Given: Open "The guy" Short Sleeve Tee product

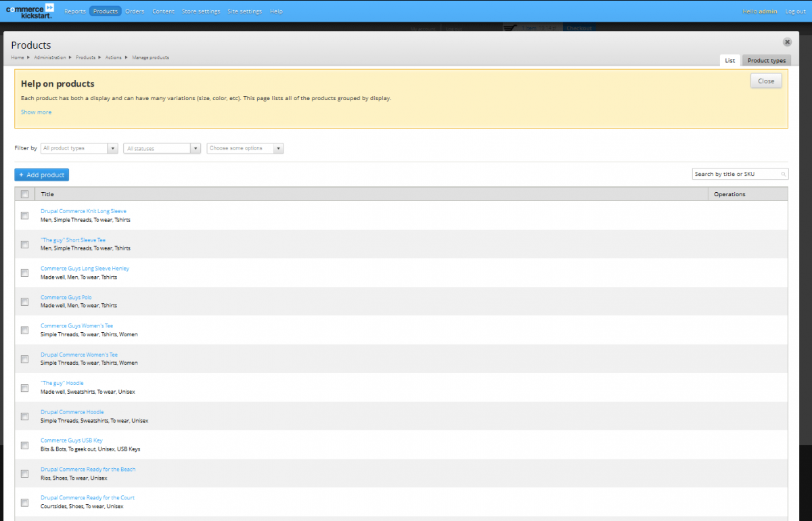Looking at the screenshot, I should (x=73, y=240).
